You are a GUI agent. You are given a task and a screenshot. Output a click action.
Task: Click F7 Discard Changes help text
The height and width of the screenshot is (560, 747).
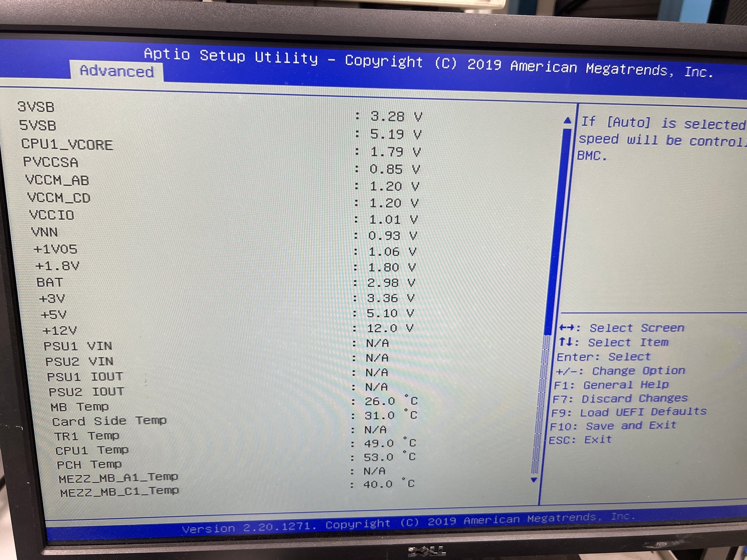pyautogui.click(x=620, y=399)
